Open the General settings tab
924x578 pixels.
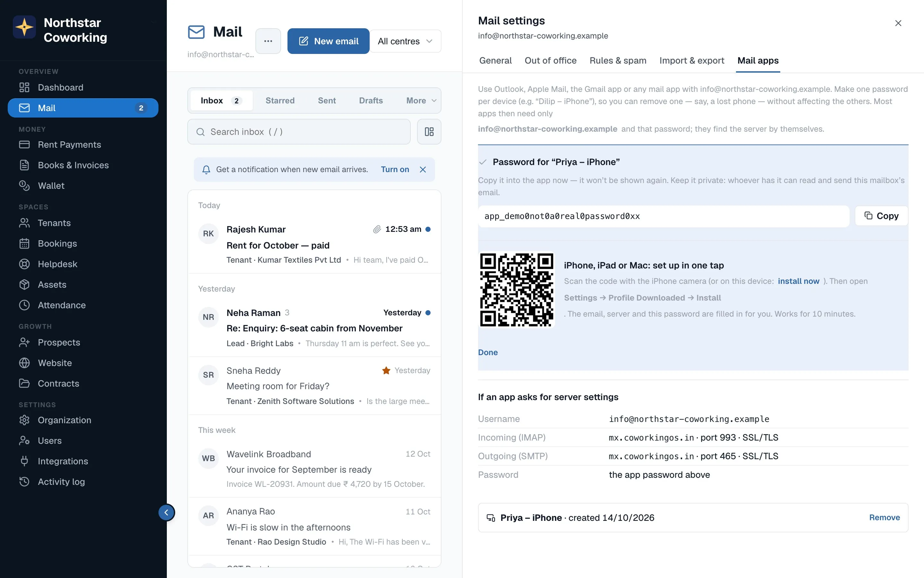click(495, 61)
